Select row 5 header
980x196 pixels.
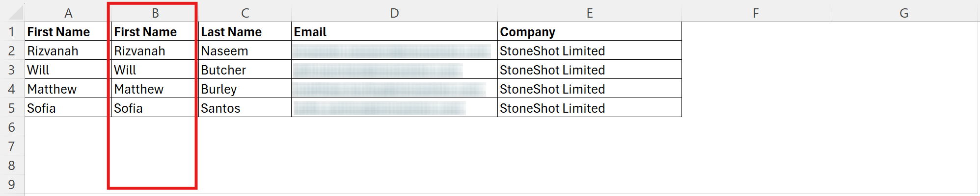coord(12,108)
